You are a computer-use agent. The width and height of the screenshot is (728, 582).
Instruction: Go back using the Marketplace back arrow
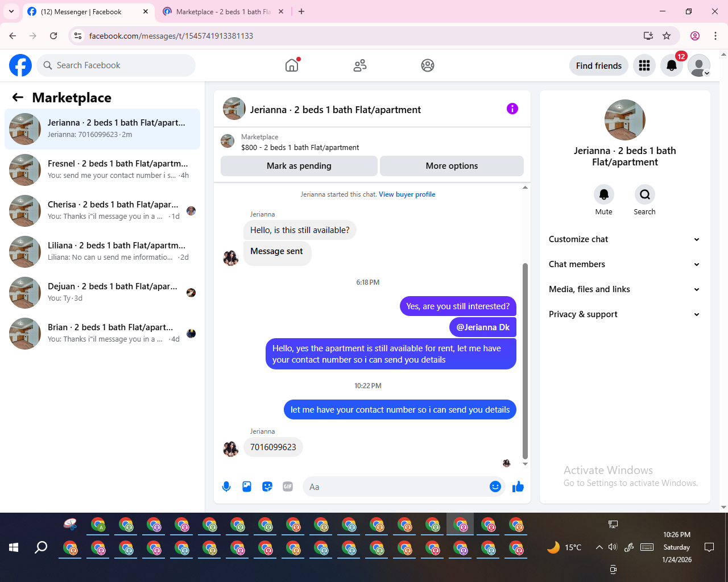(x=18, y=97)
